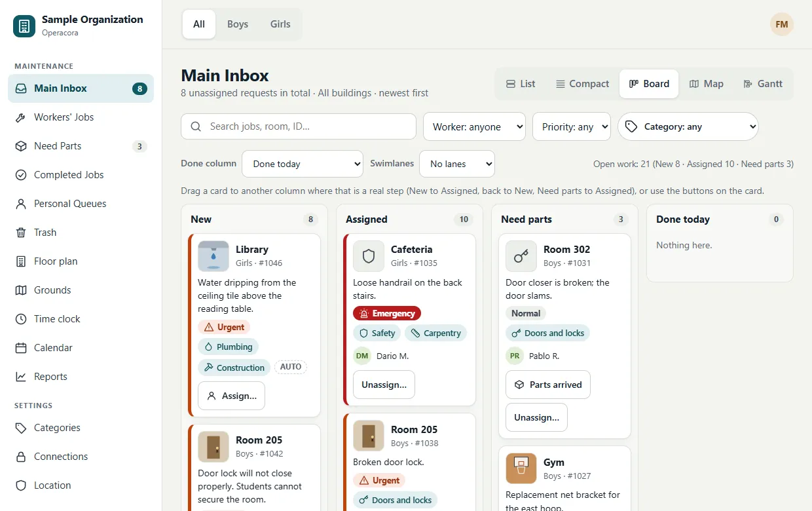812x511 pixels.
Task: Open the Location shield settings item
Action: 81,485
